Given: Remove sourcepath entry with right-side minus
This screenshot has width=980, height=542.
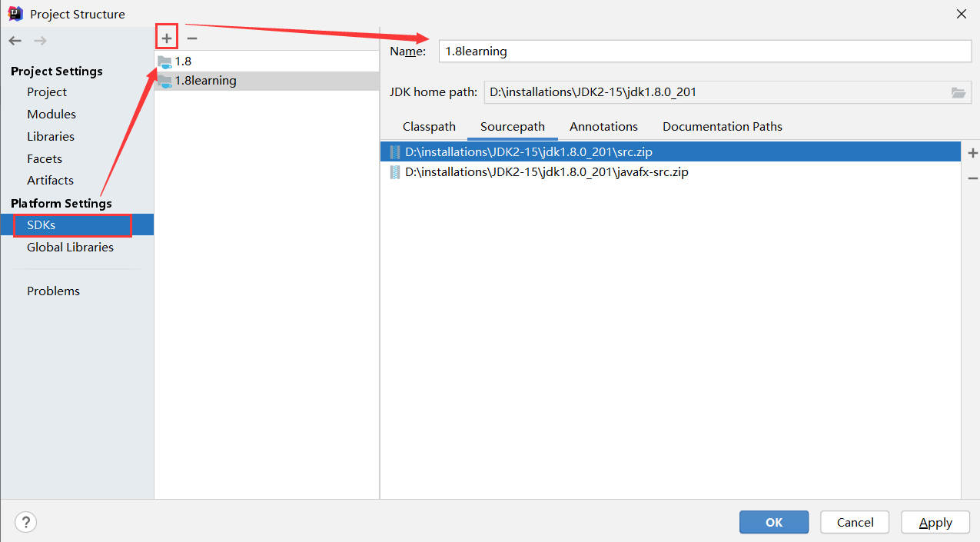Looking at the screenshot, I should tap(972, 178).
